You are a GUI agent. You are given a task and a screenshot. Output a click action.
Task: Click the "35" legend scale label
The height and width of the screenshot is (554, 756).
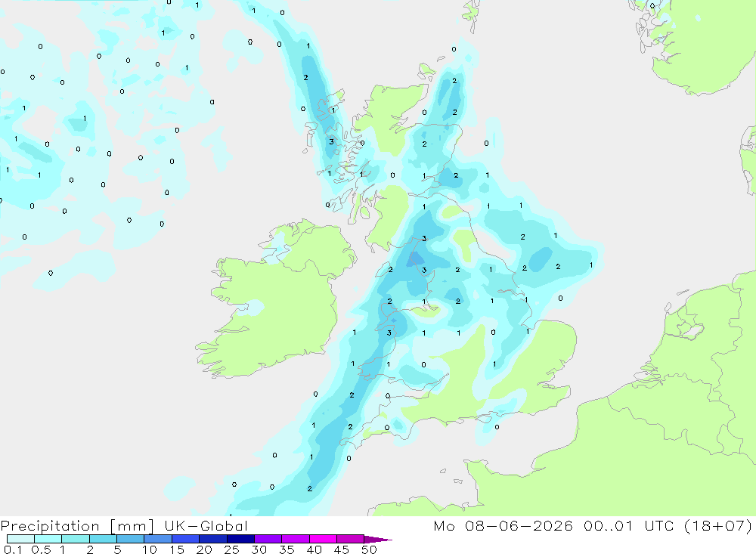tap(287, 549)
